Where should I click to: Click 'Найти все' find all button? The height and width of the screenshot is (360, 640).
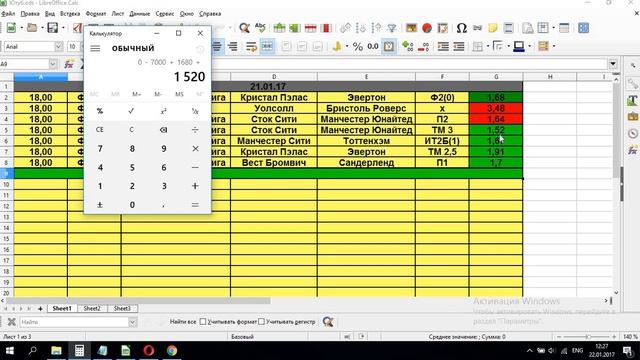pyautogui.click(x=182, y=322)
